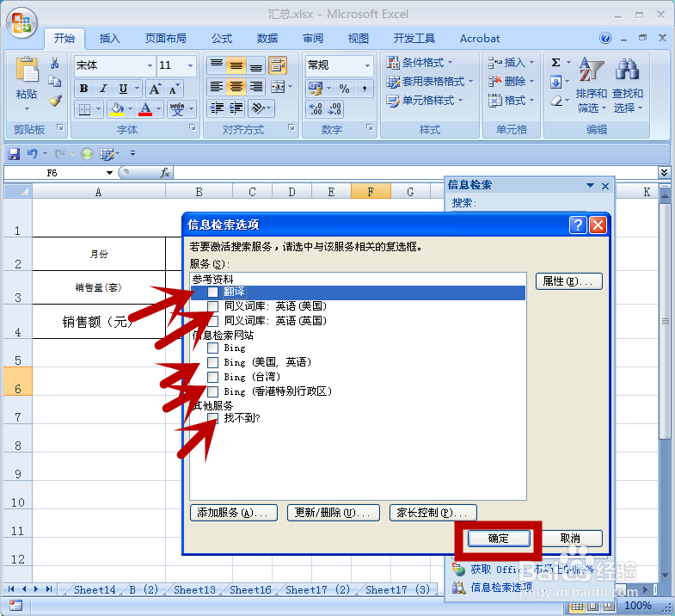
Task: Apply percent style number format
Action: [344, 89]
